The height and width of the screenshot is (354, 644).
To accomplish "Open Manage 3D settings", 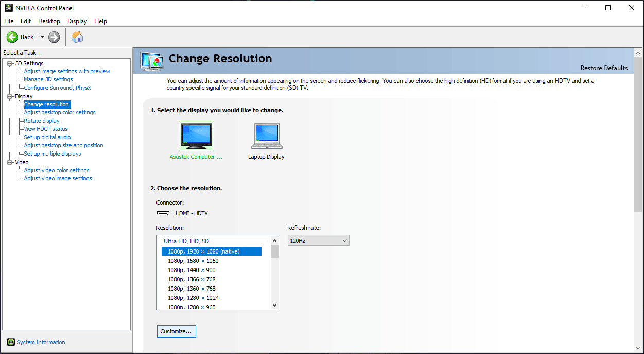I will point(48,79).
